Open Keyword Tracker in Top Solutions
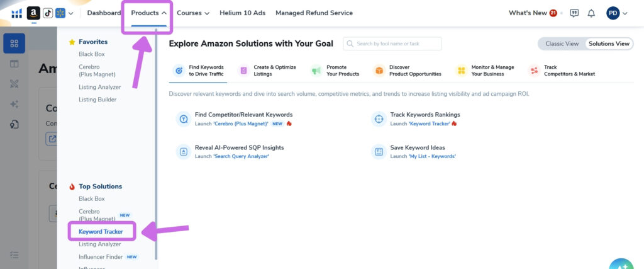644x269 pixels. pyautogui.click(x=101, y=232)
